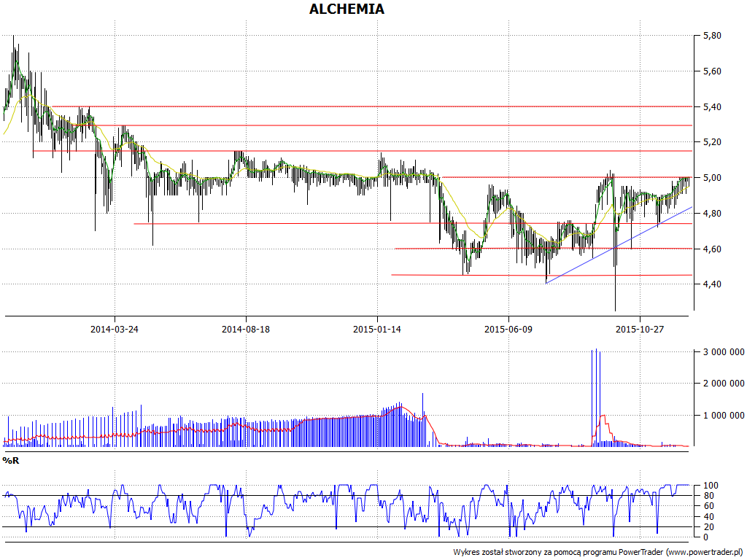
Task: Click the 2014-08-18 date label
Action: pyautogui.click(x=246, y=329)
